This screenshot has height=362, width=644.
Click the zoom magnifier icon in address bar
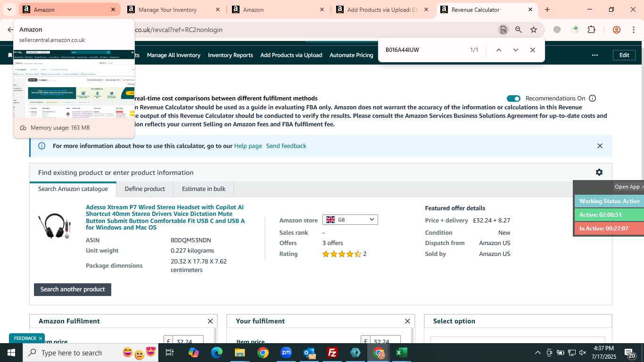coord(519,30)
